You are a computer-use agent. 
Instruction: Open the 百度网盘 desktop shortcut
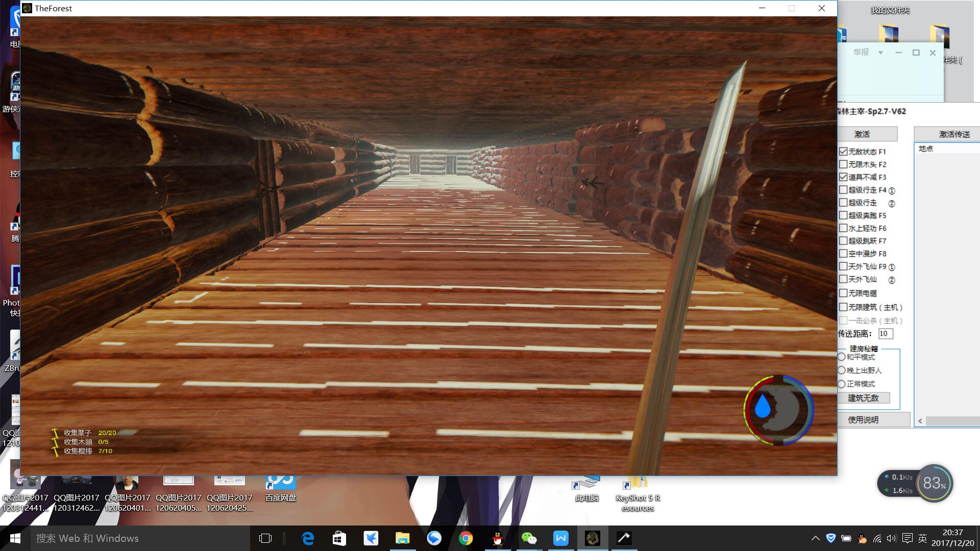[x=281, y=489]
